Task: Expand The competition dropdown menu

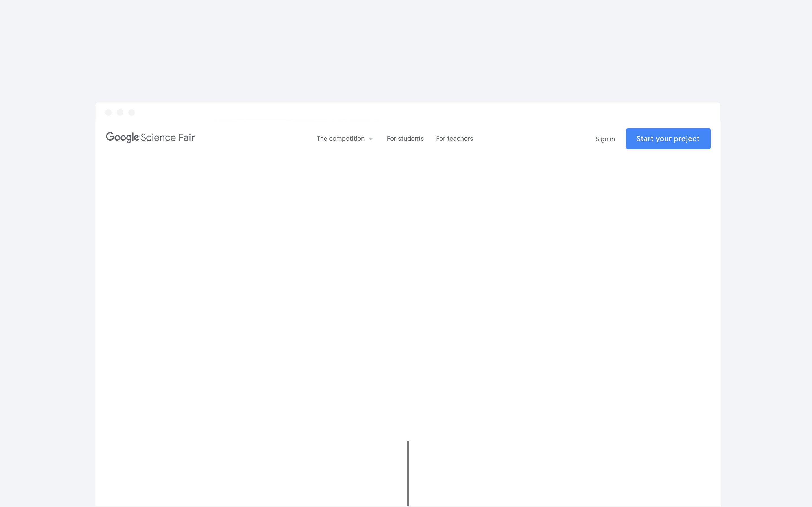Action: point(345,139)
